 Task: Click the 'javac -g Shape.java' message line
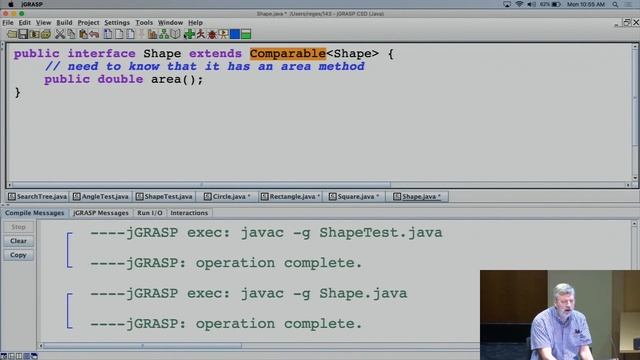click(x=249, y=293)
